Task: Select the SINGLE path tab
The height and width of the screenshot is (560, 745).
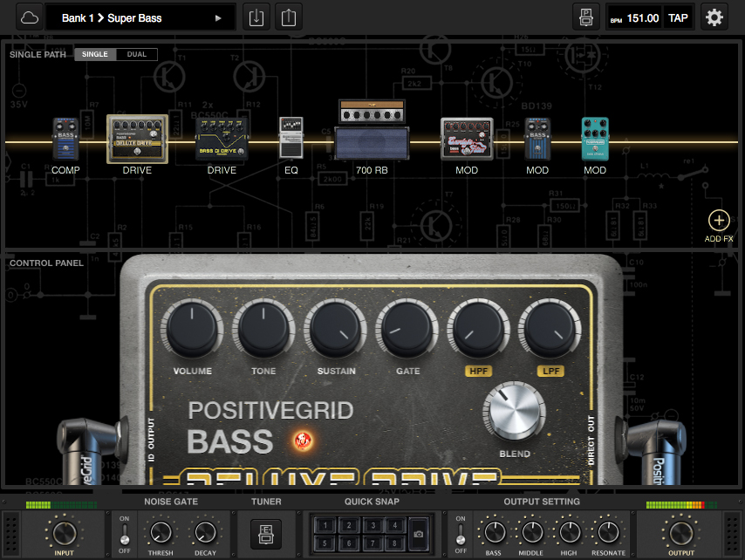Action: click(94, 54)
